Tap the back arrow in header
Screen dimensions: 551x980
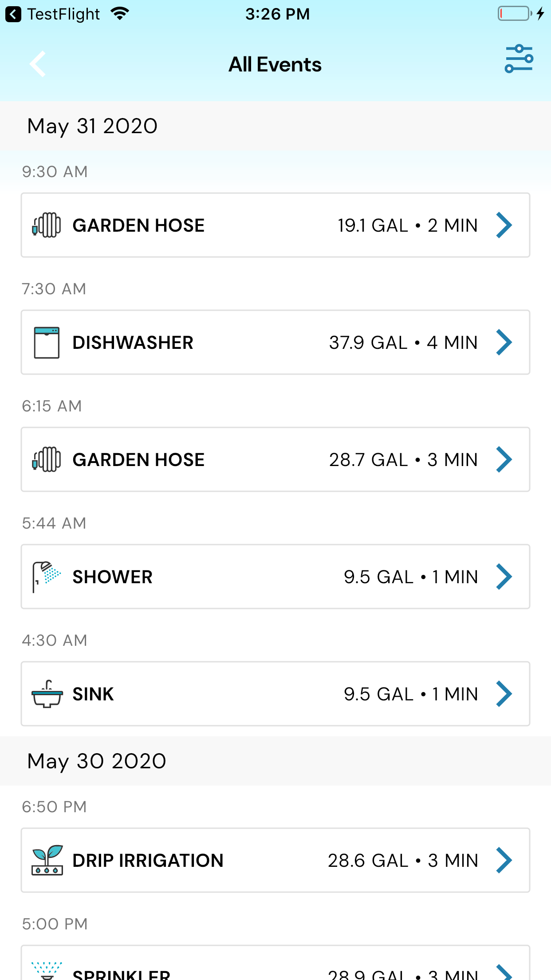click(x=38, y=64)
